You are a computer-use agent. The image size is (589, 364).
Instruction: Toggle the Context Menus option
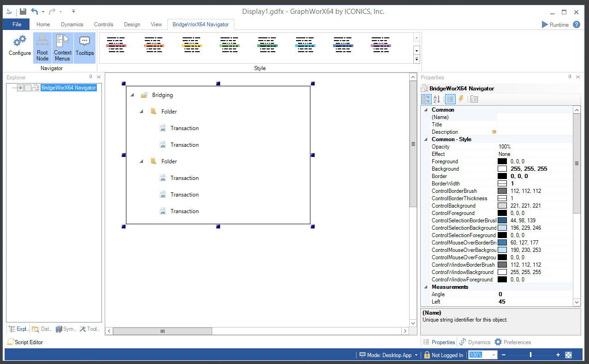62,48
